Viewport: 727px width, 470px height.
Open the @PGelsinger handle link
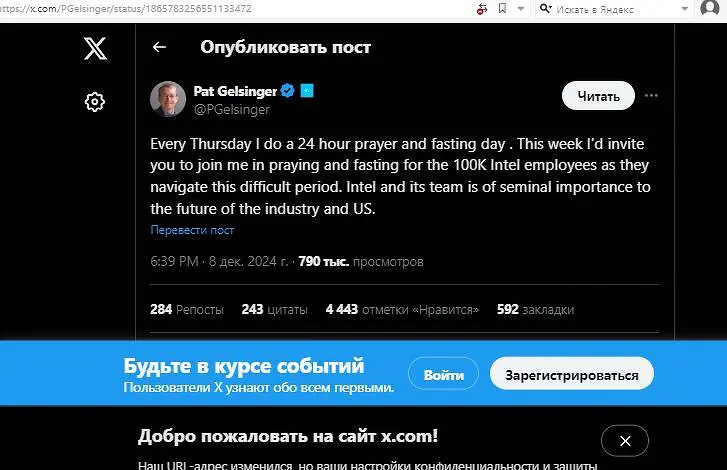(231, 110)
